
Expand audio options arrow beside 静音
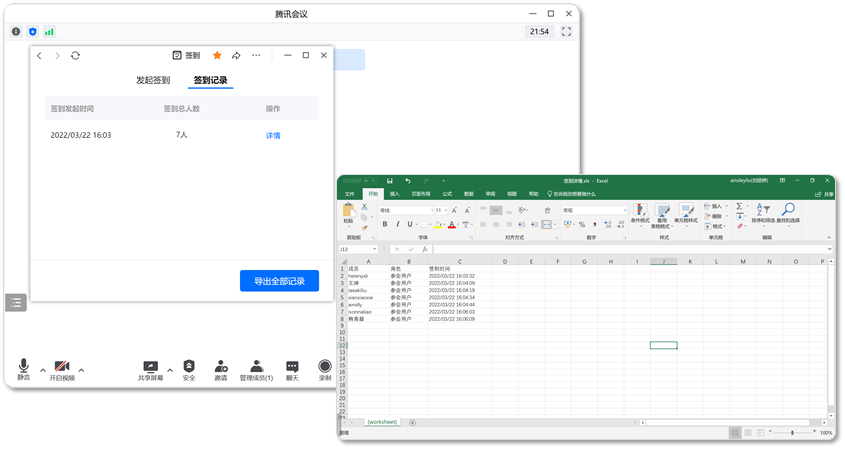pyautogui.click(x=43, y=370)
